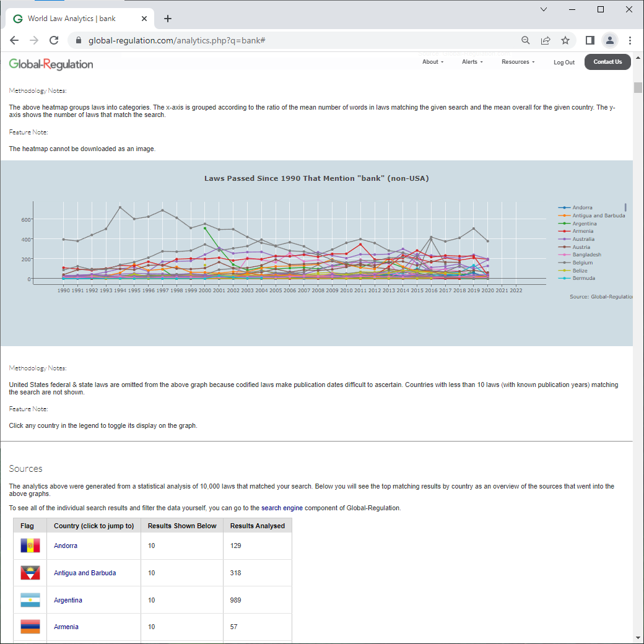Image resolution: width=644 pixels, height=644 pixels.
Task: Click the chart title text
Action: pyautogui.click(x=316, y=178)
